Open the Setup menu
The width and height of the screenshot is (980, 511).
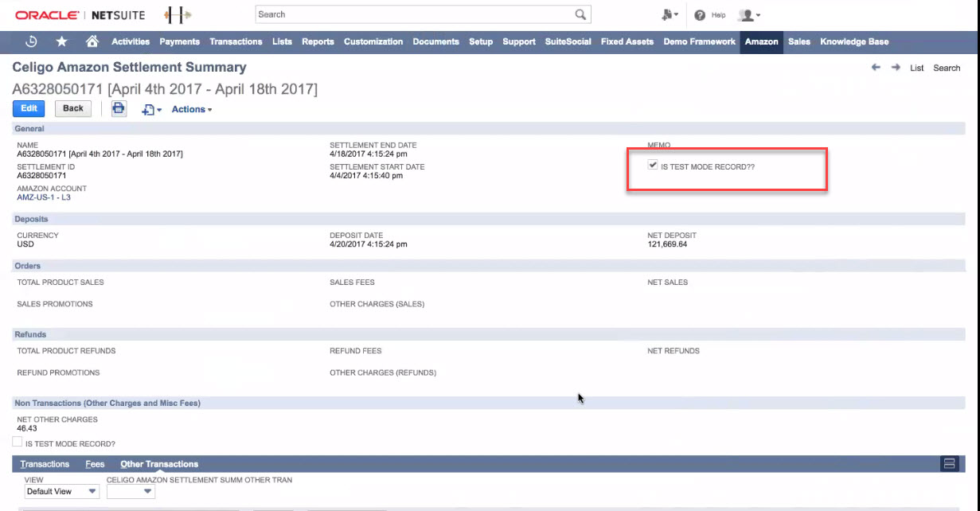tap(481, 41)
